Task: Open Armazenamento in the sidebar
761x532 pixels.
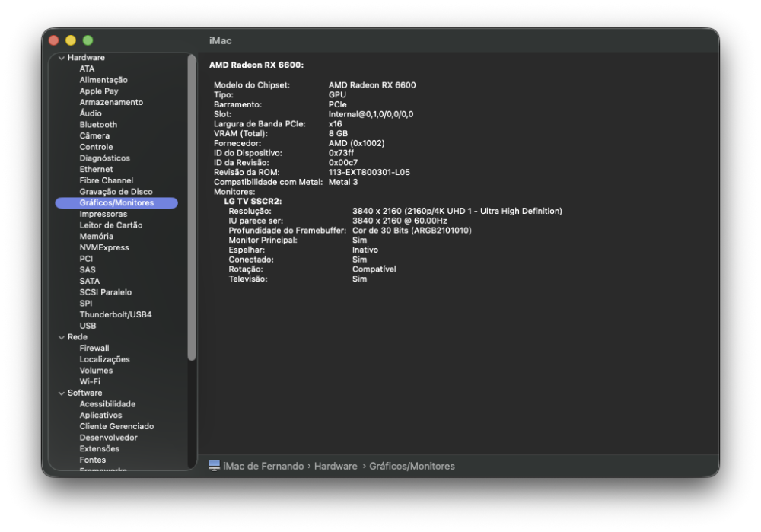Action: [111, 103]
